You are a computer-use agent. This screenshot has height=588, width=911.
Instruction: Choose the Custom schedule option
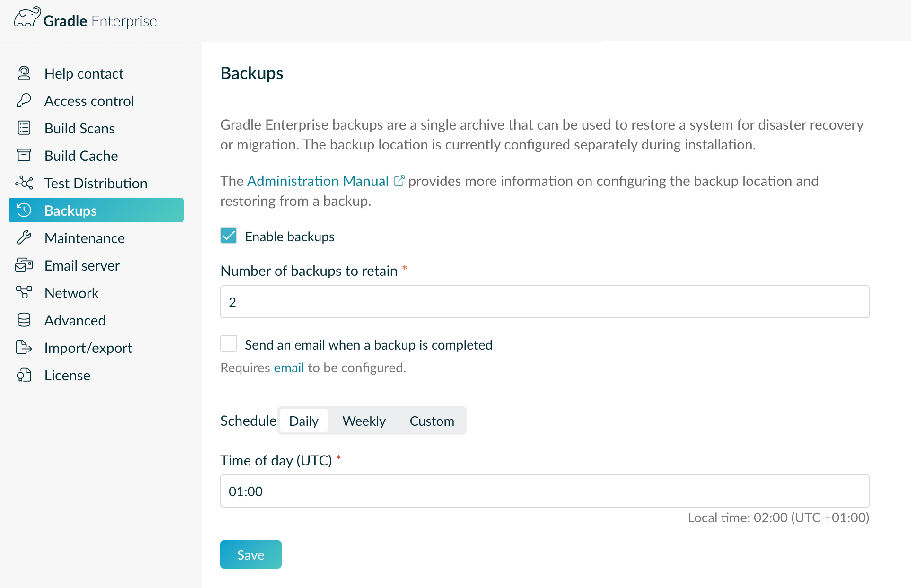click(431, 421)
